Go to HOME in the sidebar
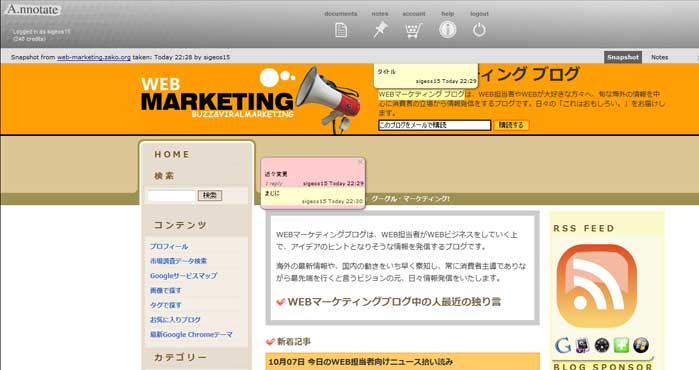The height and width of the screenshot is (370, 699). pos(172,154)
